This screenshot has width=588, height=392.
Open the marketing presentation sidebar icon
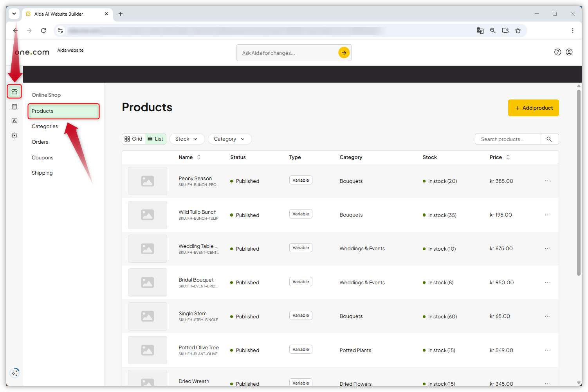(x=14, y=121)
